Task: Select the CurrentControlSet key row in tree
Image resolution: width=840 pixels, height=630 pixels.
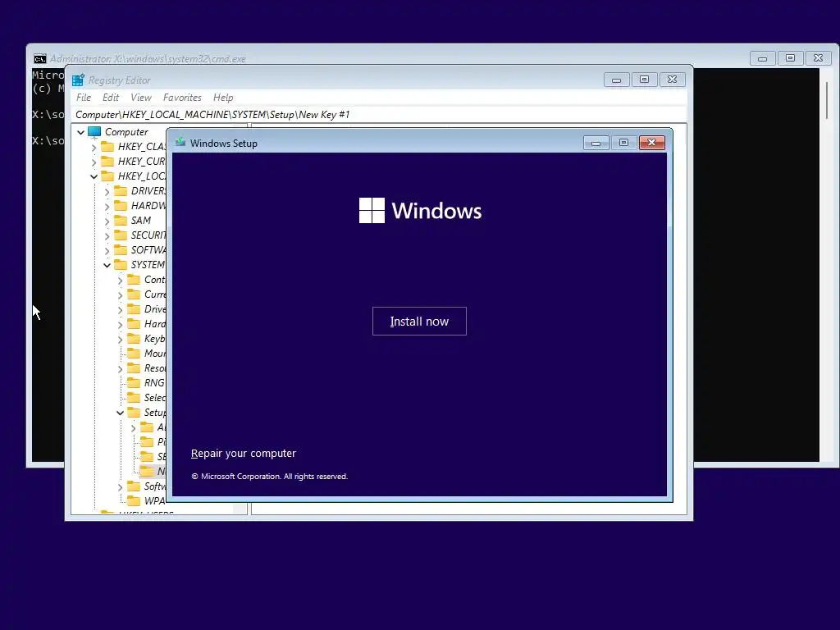Action: [x=147, y=294]
